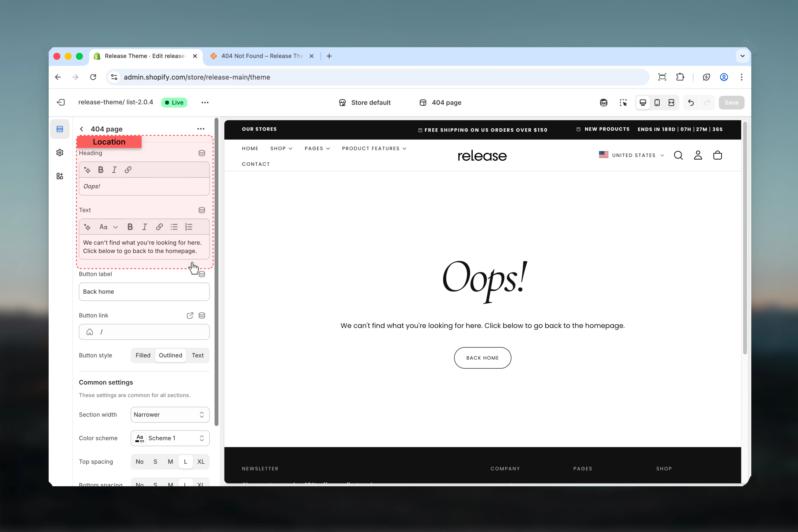Set Button style to Filled
Screen dimensions: 798x532
pyautogui.click(x=143, y=356)
